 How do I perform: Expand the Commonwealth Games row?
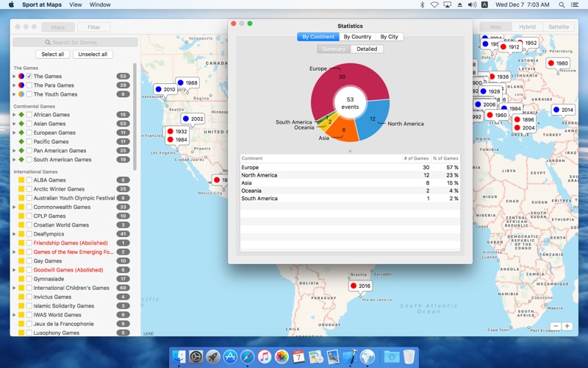(x=14, y=207)
